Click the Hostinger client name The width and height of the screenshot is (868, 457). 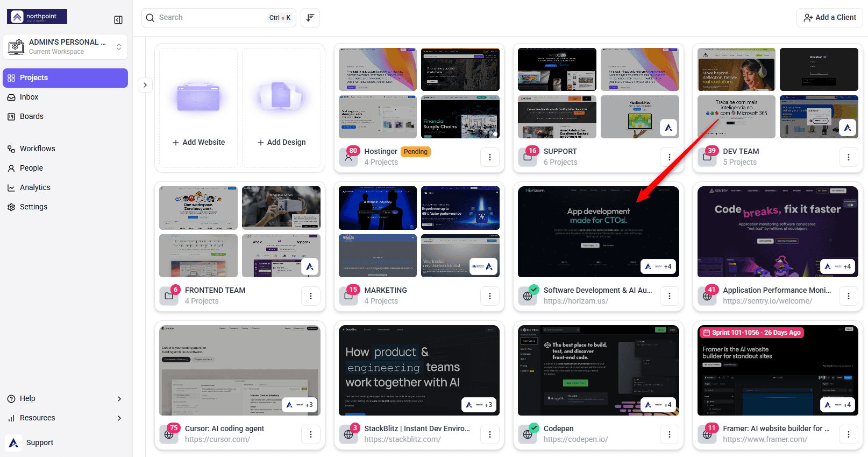click(381, 152)
